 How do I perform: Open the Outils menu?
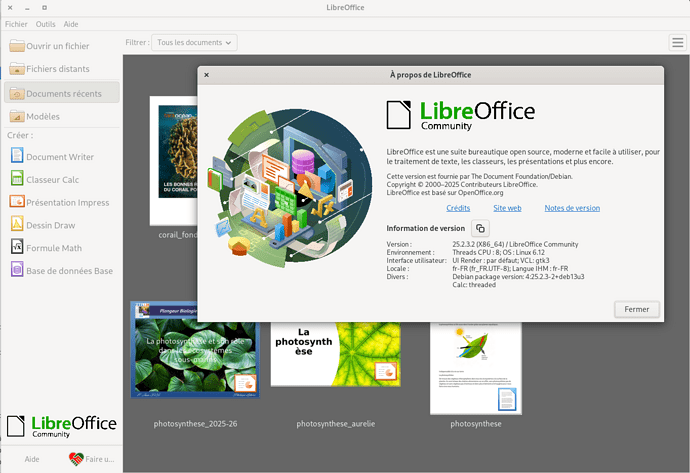tap(46, 23)
